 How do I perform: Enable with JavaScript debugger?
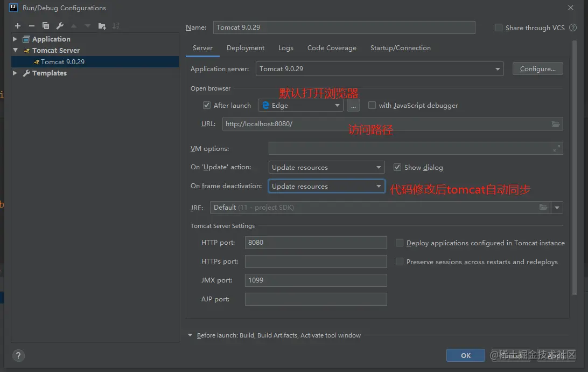click(372, 105)
